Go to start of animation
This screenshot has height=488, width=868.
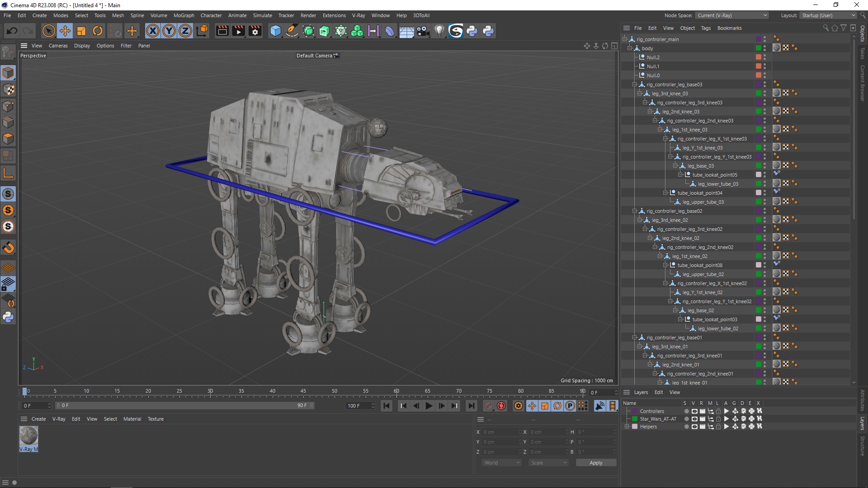click(x=387, y=406)
